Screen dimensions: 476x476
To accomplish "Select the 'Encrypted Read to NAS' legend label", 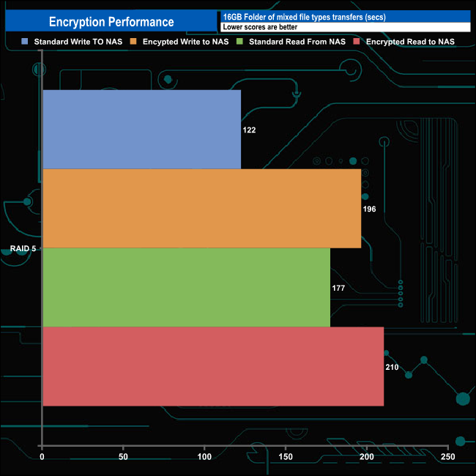I will (410, 42).
